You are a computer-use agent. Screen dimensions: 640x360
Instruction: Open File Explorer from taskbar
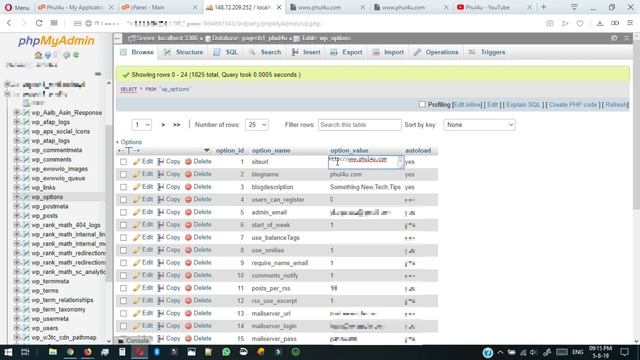click(53, 352)
